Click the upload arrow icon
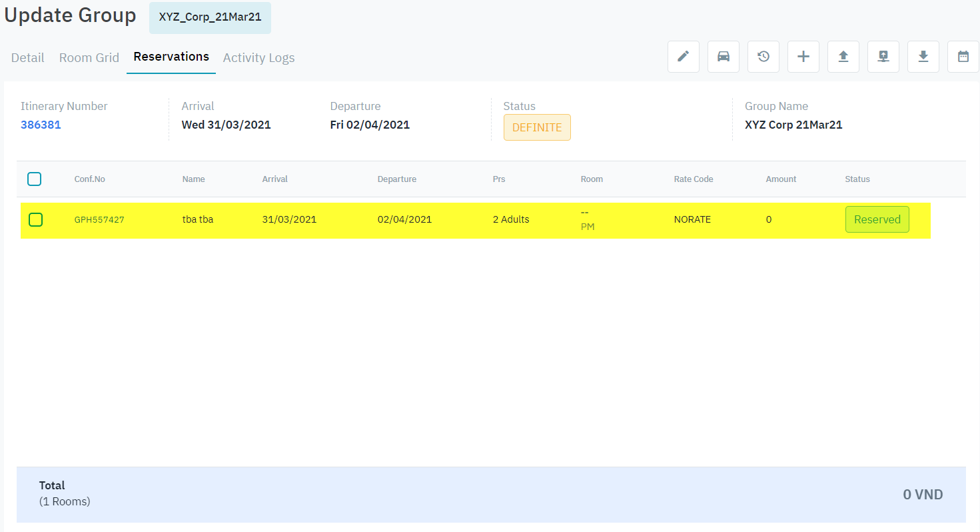Screen dimensions: 980x532 (843, 57)
